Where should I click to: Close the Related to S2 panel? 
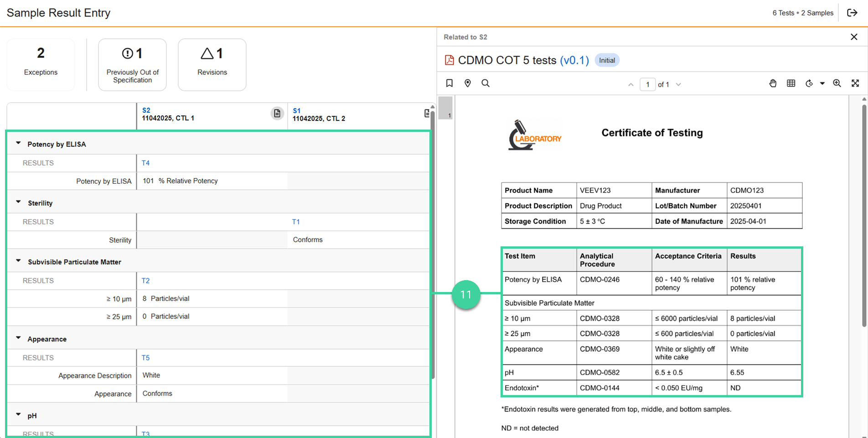(854, 37)
